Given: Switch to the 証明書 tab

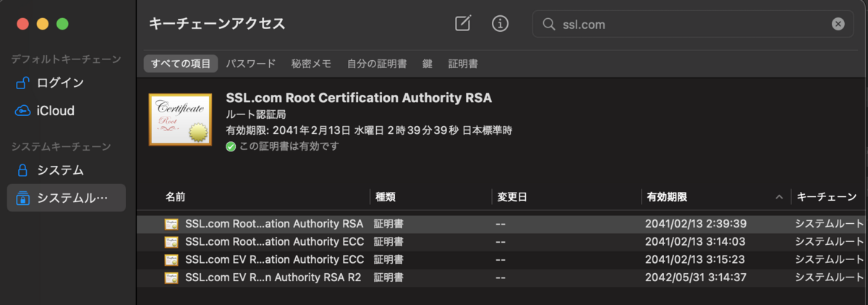Looking at the screenshot, I should (x=463, y=64).
